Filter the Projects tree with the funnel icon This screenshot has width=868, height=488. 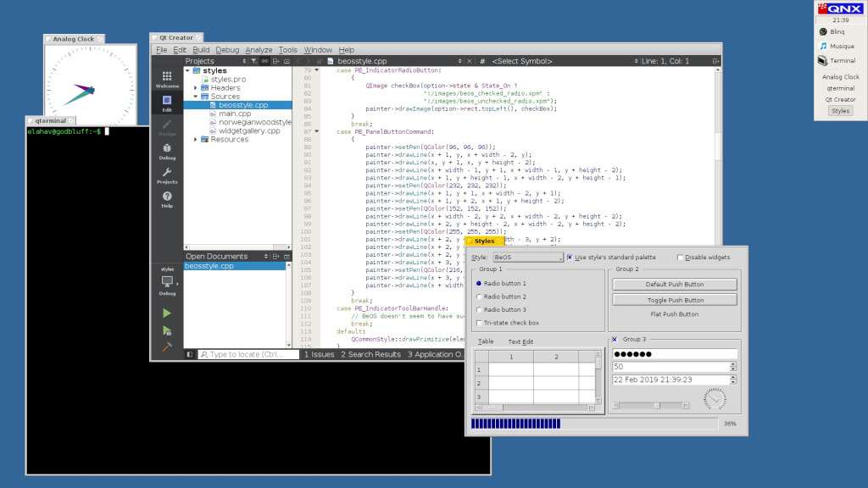[x=253, y=61]
